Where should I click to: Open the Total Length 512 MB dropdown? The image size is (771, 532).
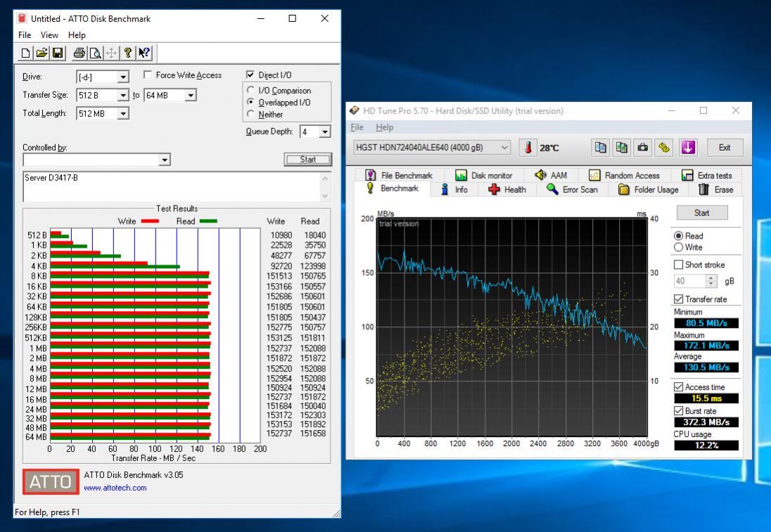pos(103,113)
